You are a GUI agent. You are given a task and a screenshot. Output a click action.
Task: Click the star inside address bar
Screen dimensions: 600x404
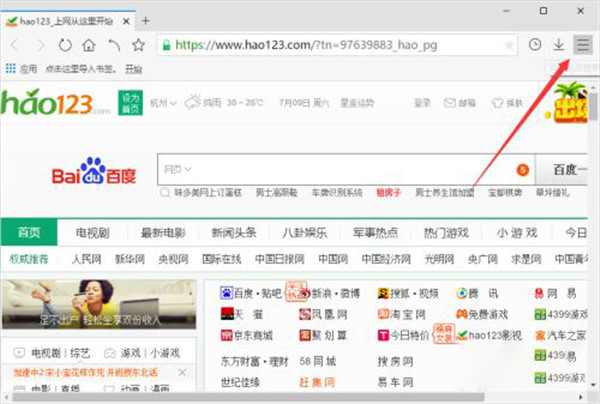(509, 45)
